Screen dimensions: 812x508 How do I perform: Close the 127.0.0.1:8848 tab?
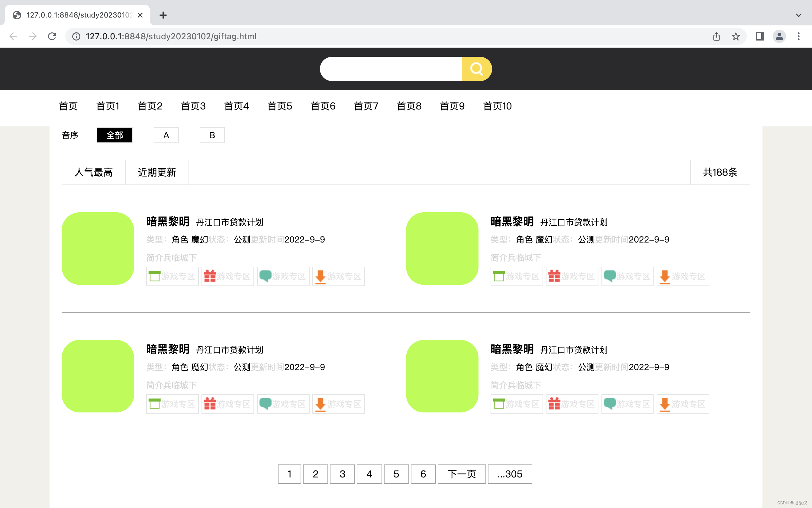click(140, 15)
